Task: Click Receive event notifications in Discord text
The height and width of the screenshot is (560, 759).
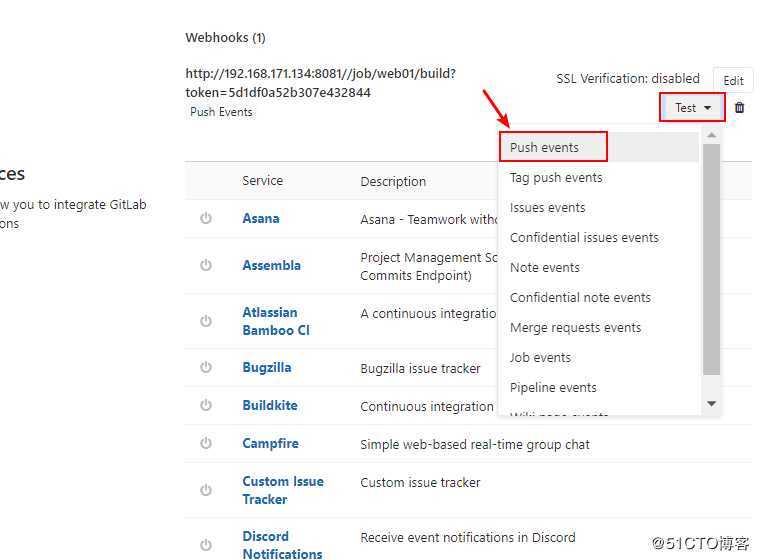Action: (468, 537)
